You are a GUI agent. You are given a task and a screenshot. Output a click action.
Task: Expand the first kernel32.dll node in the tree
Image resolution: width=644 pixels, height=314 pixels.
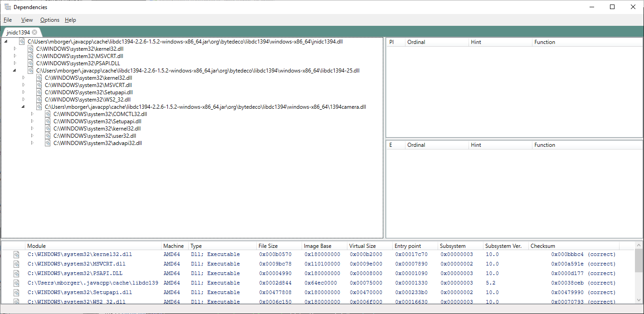point(14,48)
